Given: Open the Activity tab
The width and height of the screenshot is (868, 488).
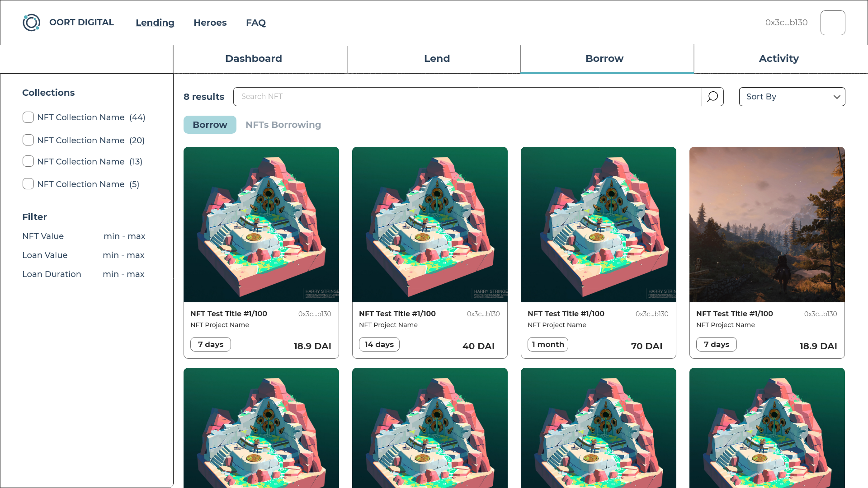Looking at the screenshot, I should 781,59.
